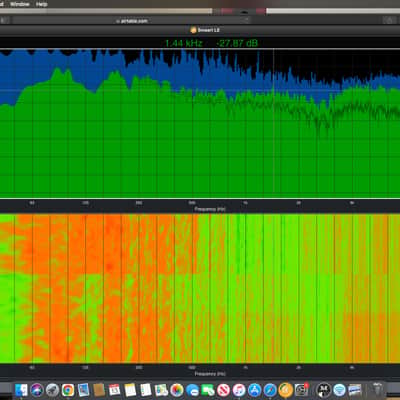Open Launchpad rocket icon in Dock
Image resolution: width=400 pixels, height=400 pixels.
click(x=52, y=389)
